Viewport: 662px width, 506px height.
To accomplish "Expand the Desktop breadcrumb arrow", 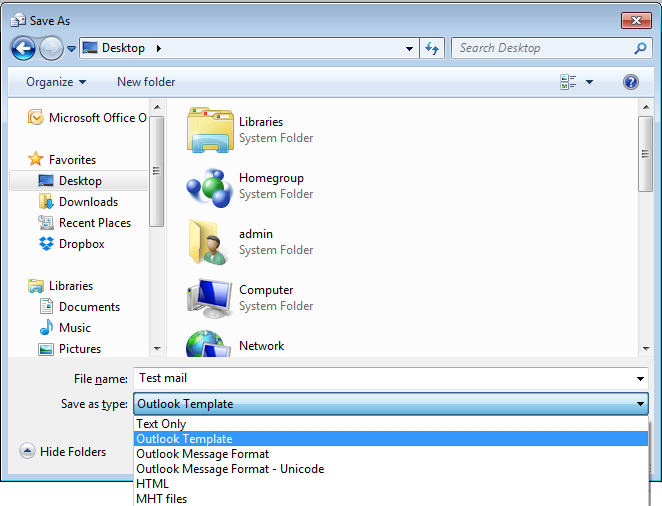I will click(x=159, y=48).
